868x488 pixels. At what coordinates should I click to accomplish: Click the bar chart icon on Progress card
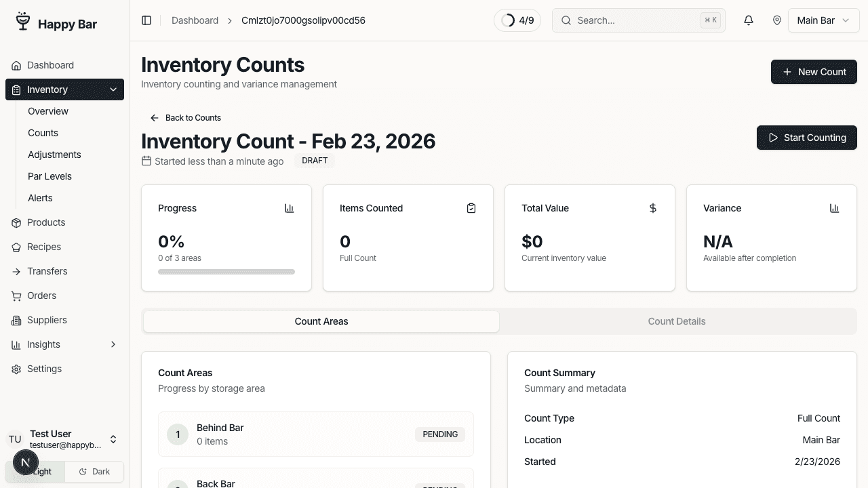pos(290,208)
